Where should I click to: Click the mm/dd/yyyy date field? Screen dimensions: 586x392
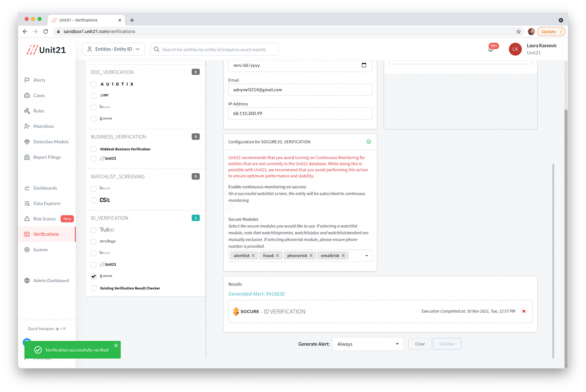(x=300, y=66)
